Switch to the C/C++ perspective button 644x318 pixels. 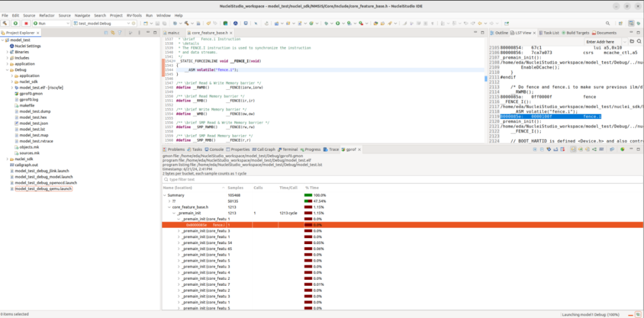click(631, 23)
